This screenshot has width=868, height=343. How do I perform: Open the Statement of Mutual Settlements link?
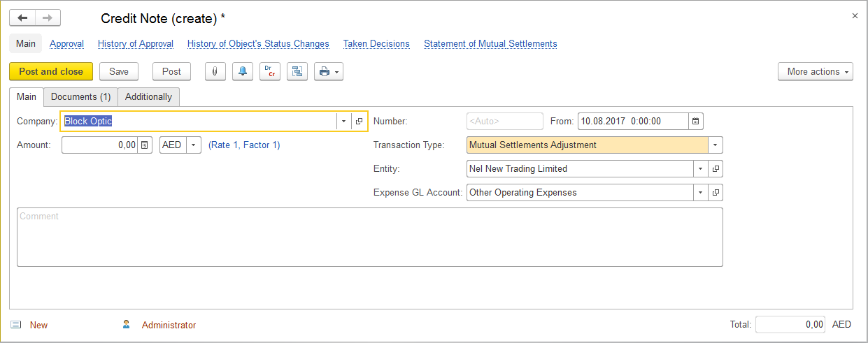490,43
